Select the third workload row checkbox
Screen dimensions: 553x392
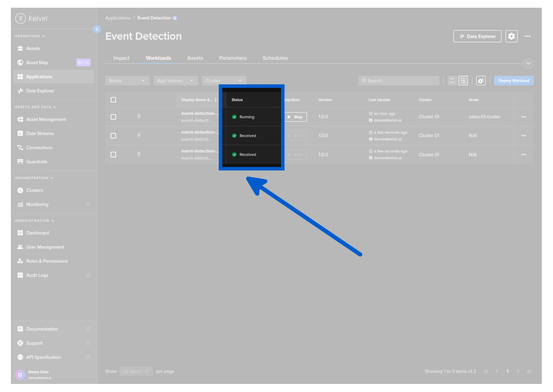click(113, 154)
